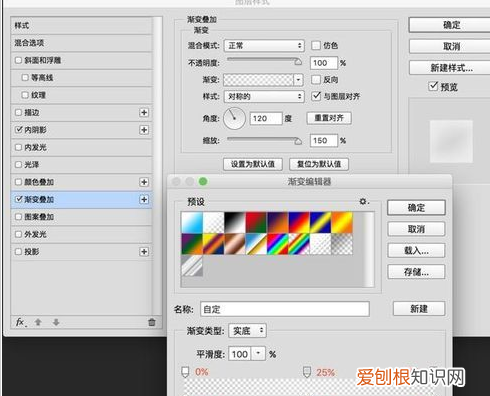This screenshot has height=396, width=490.
Task: Click the 新建 gradient button
Action: coord(419,309)
